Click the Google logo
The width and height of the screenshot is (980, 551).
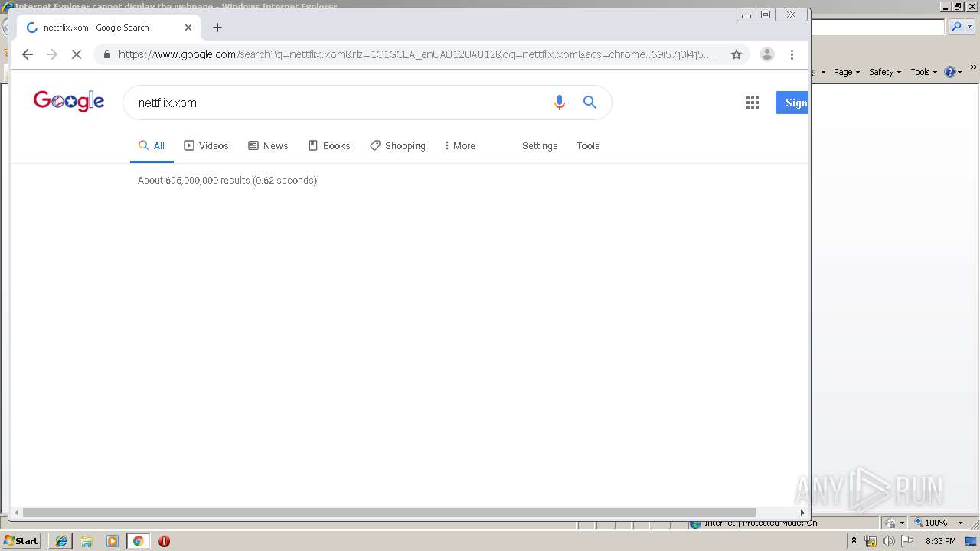pos(69,101)
